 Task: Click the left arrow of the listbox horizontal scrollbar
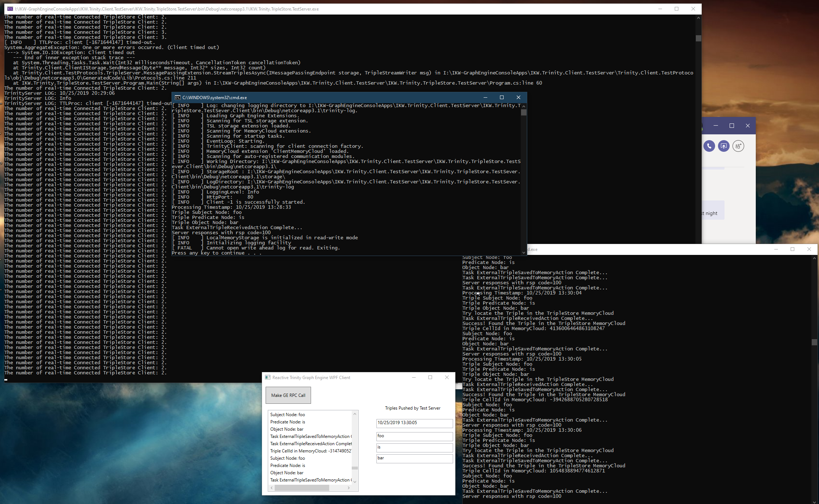point(271,488)
